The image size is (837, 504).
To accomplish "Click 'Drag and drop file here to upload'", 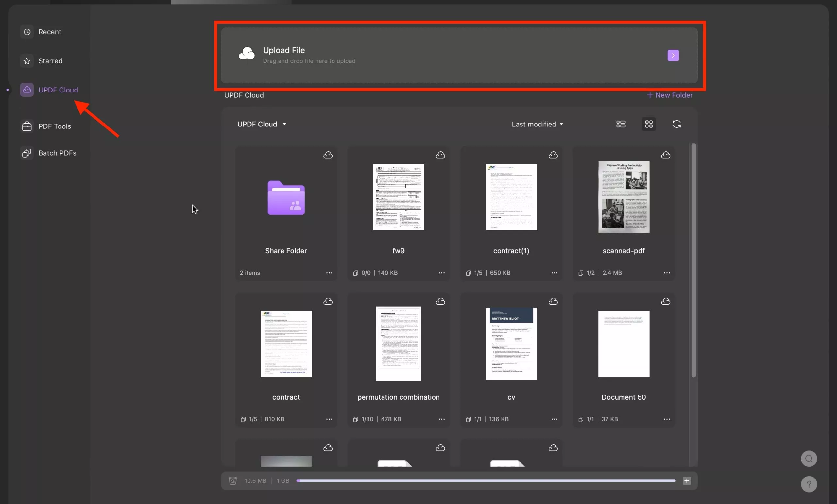I will (309, 61).
